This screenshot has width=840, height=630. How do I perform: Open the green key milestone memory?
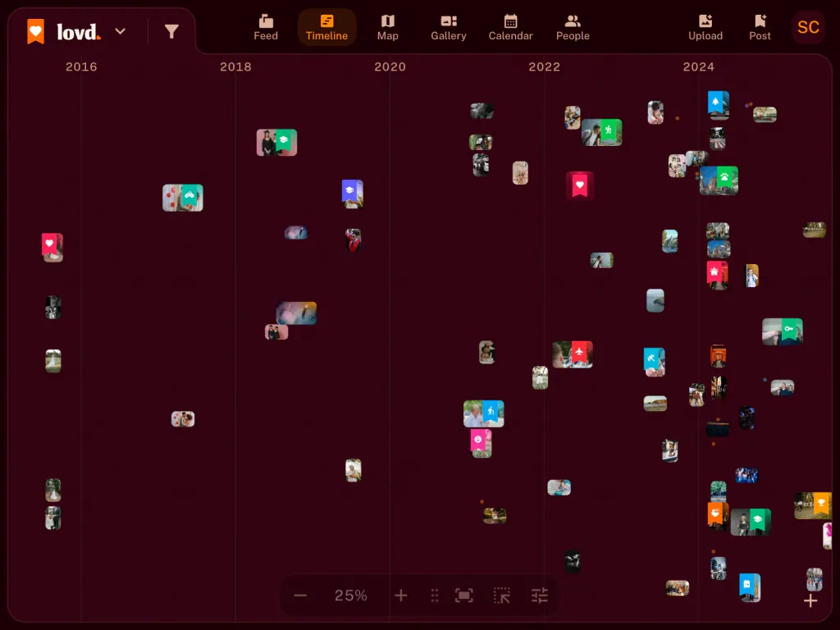coord(783,331)
